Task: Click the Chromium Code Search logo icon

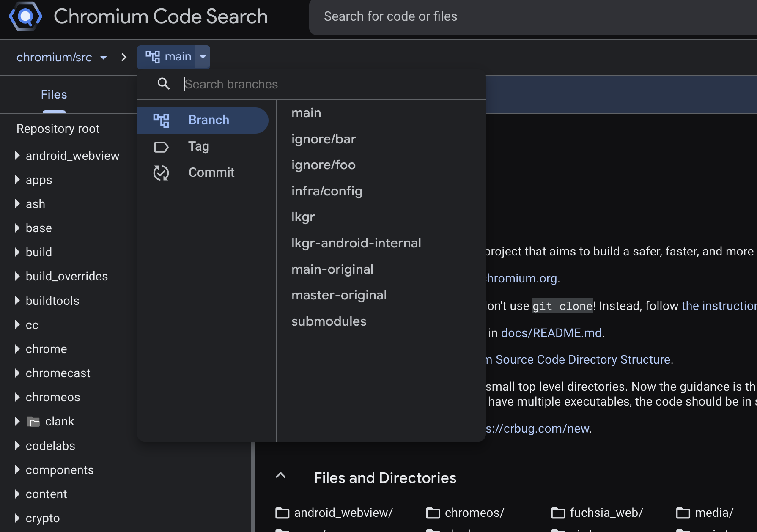Action: 25,16
